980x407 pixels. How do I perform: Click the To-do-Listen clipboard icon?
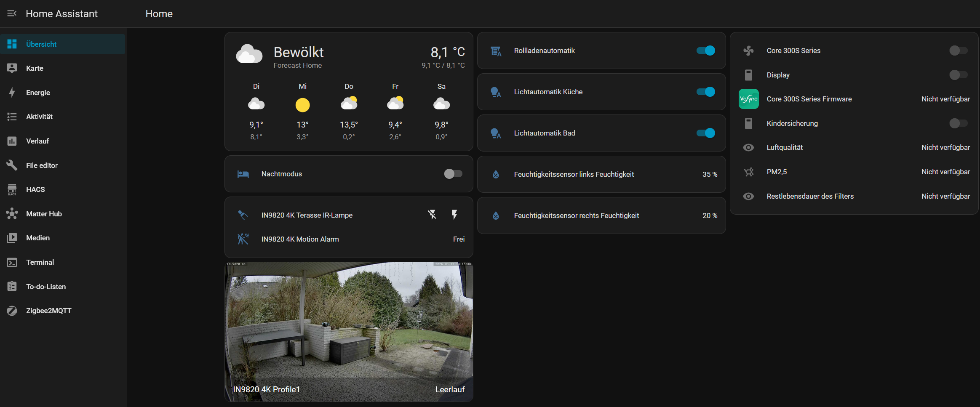[12, 287]
